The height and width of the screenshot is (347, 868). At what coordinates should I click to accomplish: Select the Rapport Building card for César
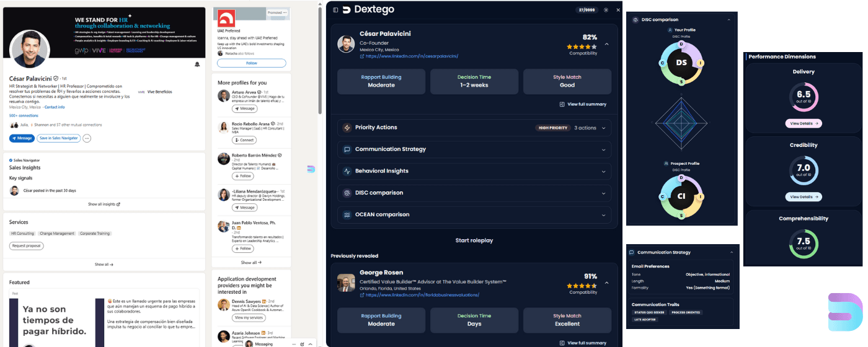[381, 81]
